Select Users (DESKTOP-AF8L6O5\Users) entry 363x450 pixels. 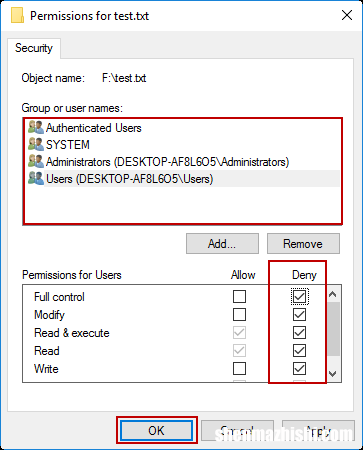pos(183,179)
